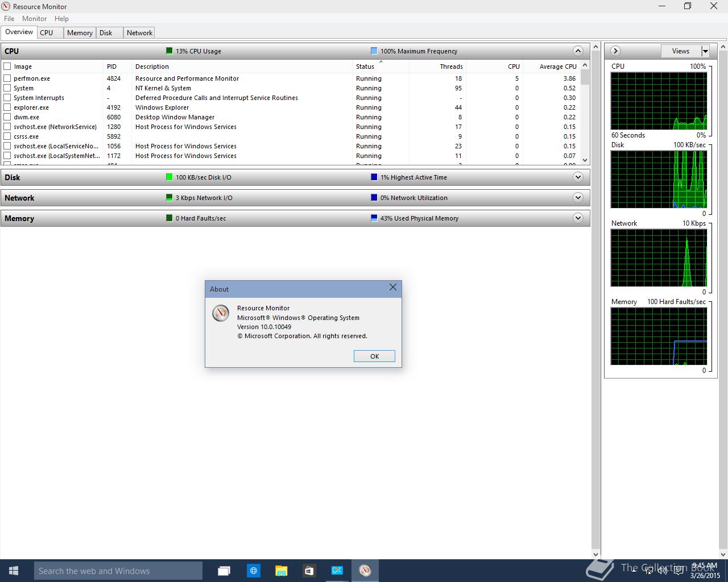Switch to the Memory tab
The height and width of the screenshot is (582, 728).
[x=80, y=33]
